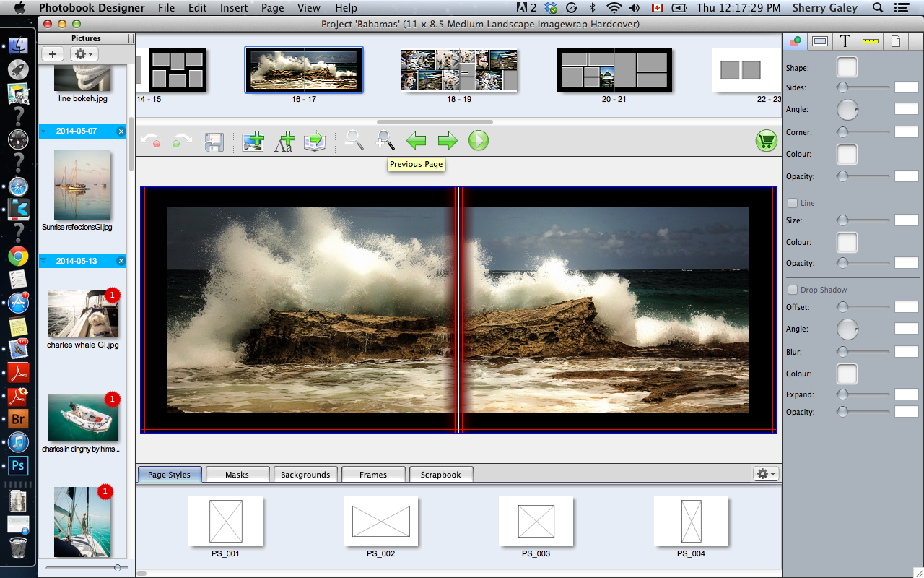Viewport: 924px width, 578px height.
Task: Click the add picture toolbar icon
Action: click(x=253, y=141)
